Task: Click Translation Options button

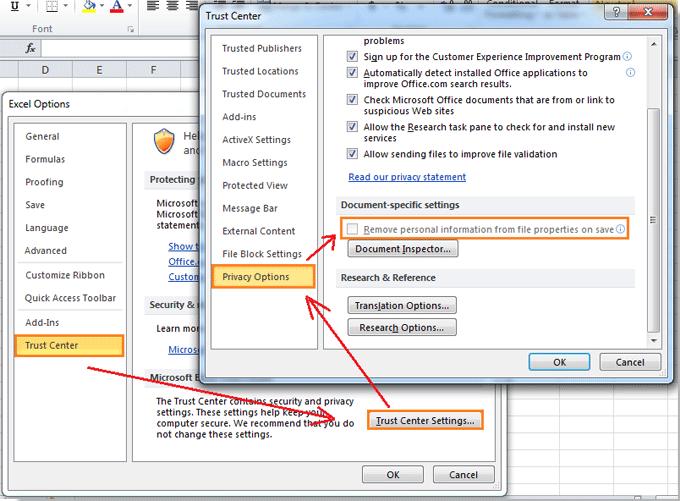Action: point(402,305)
